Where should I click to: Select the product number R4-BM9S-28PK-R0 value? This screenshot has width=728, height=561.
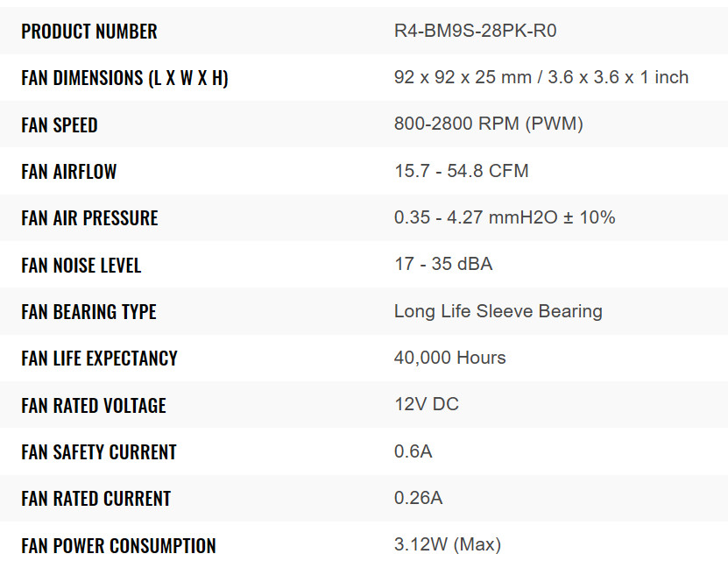pos(475,32)
